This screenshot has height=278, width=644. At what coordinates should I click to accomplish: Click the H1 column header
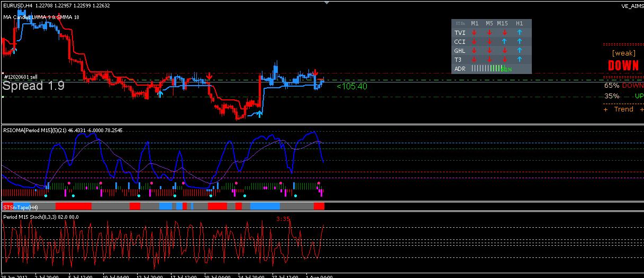(520, 23)
